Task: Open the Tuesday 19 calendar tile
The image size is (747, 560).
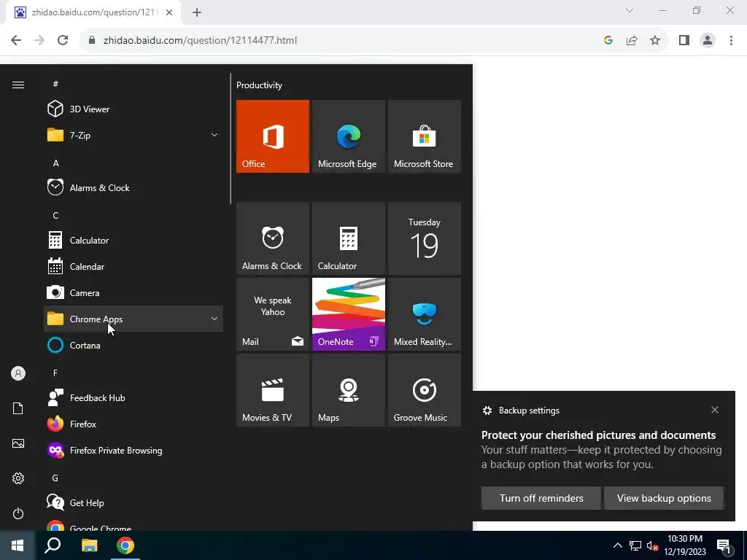Action: pyautogui.click(x=424, y=238)
